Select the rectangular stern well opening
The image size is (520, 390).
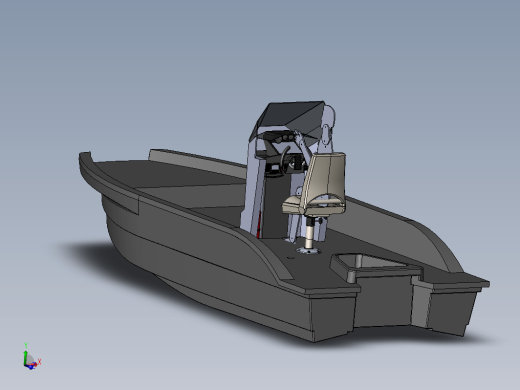(374, 262)
